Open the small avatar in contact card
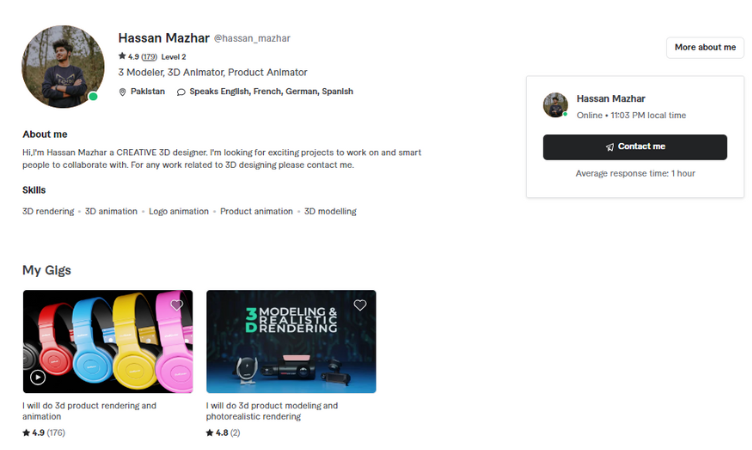The image size is (752, 450). 555,105
